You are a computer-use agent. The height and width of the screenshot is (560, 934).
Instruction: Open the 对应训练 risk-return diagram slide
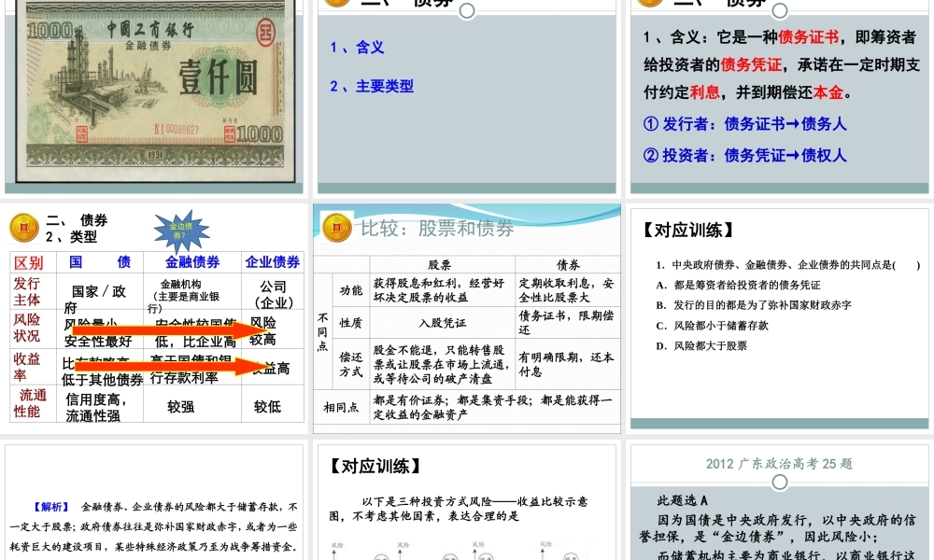click(x=467, y=502)
